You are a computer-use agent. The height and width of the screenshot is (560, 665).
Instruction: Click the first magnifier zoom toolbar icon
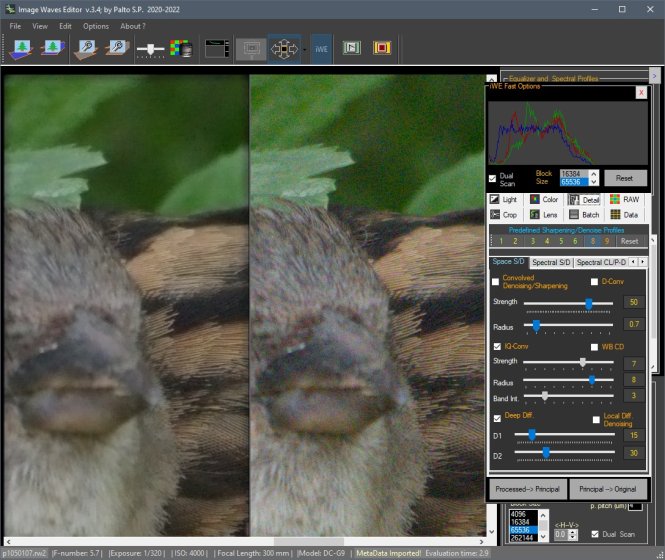tap(86, 49)
